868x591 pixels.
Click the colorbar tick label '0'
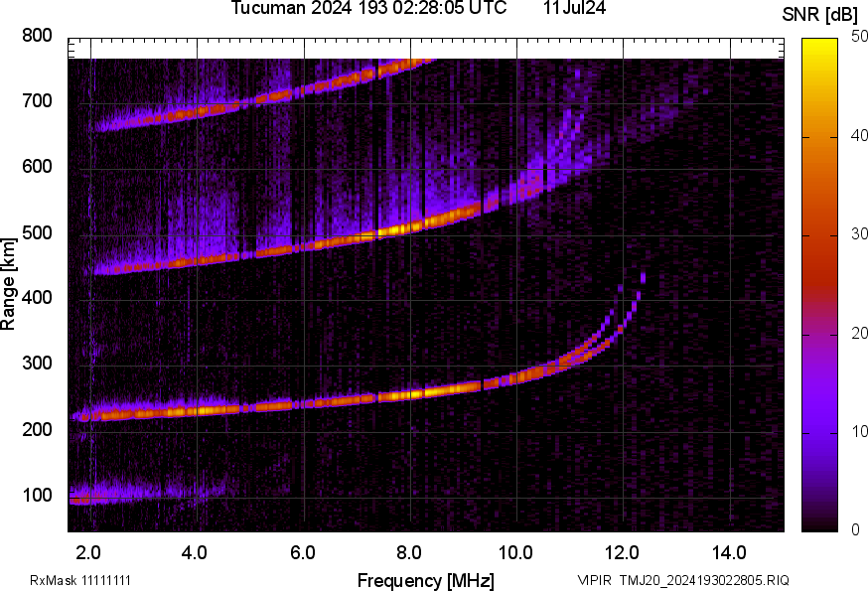[x=855, y=530]
